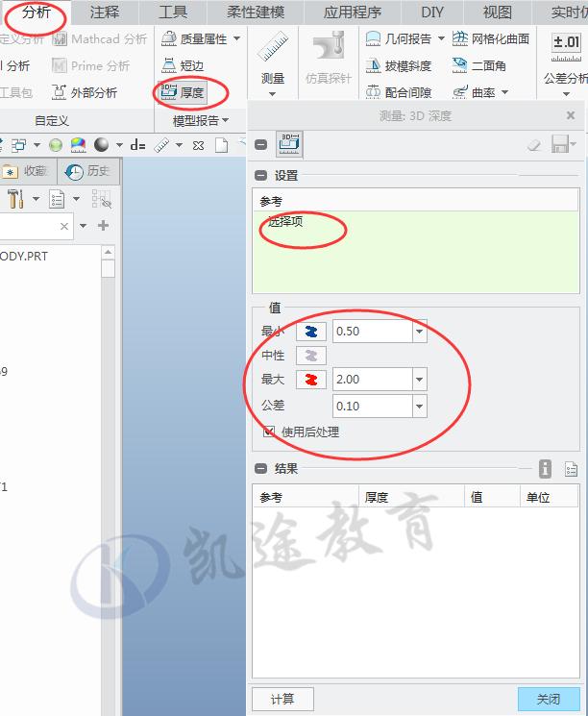The width and height of the screenshot is (588, 716).
Task: Pick the red 最大 color swatch
Action: pos(311,380)
